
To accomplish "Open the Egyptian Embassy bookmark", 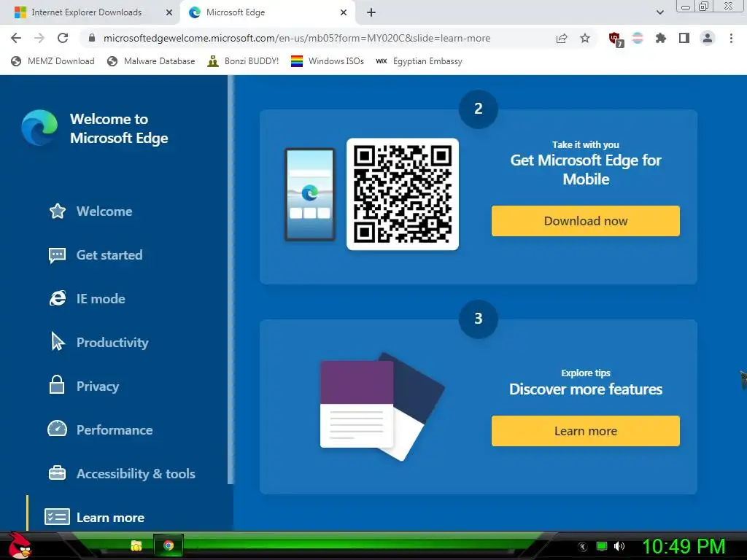I will tap(419, 61).
